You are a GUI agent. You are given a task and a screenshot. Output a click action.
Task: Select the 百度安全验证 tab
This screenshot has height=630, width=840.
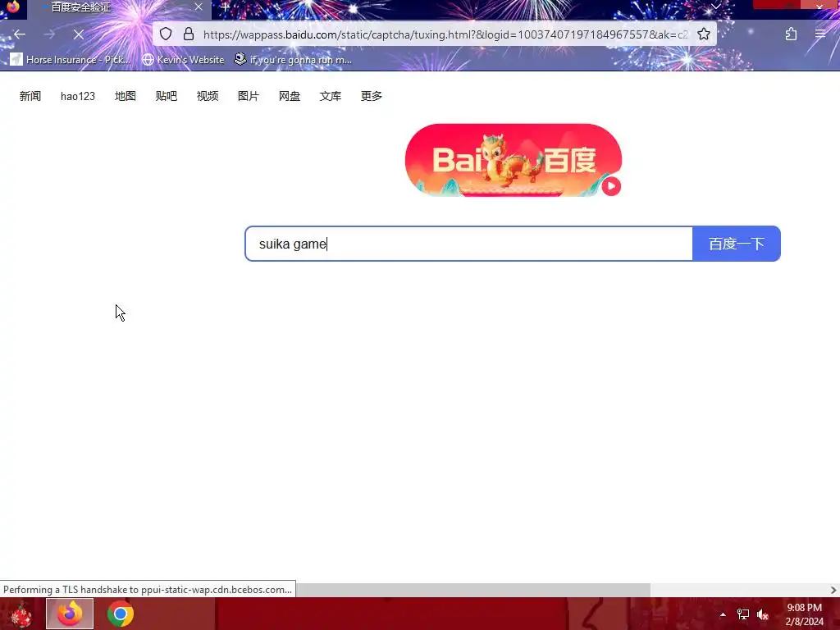pos(119,7)
